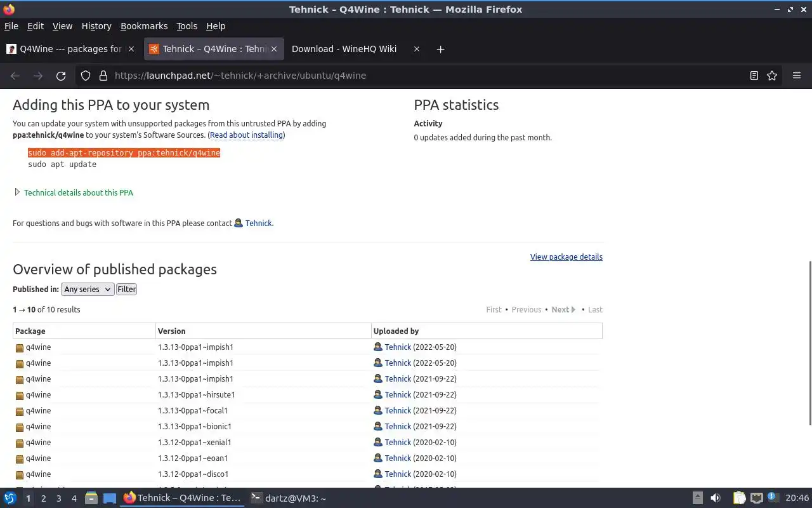Click Tehnick link in first impish1 row

(x=398, y=347)
